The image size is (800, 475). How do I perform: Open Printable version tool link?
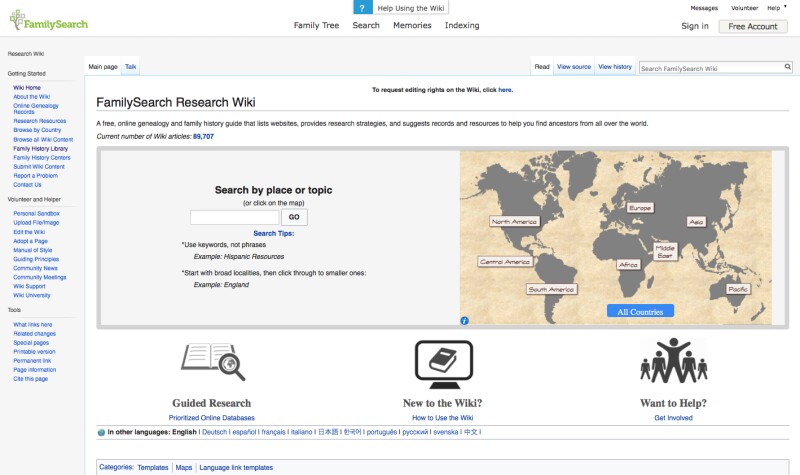[34, 352]
